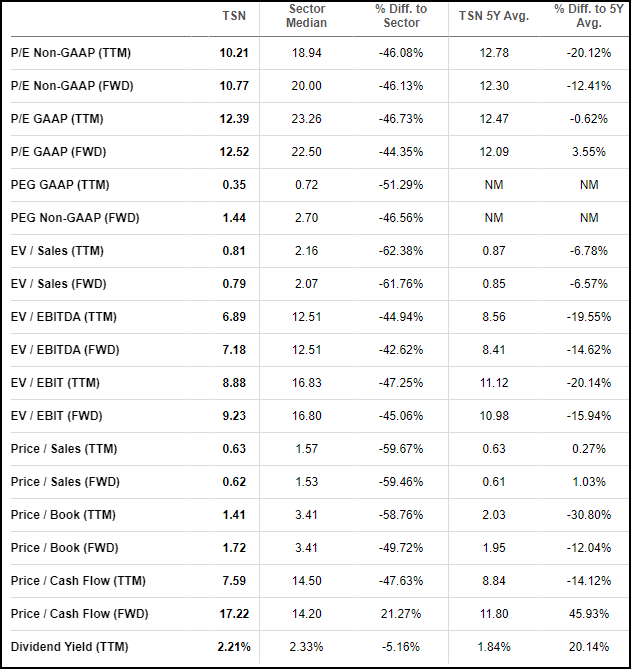Click the P/E Non-GAAP (TTM) row label
This screenshot has height=669, width=631.
click(x=71, y=53)
